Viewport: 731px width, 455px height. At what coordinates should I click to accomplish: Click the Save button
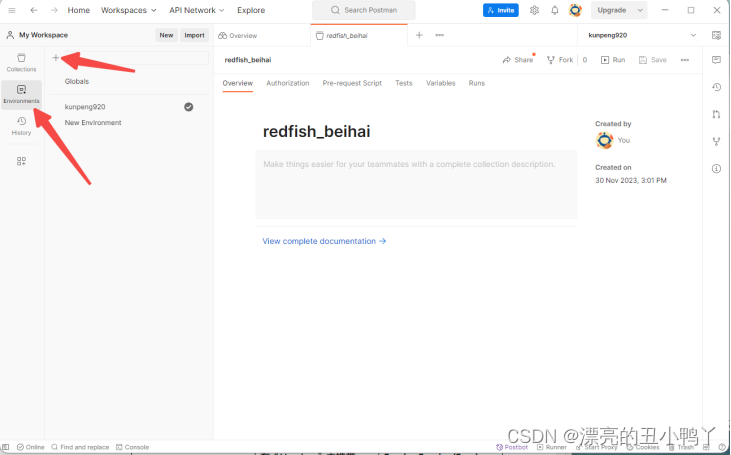click(x=653, y=60)
